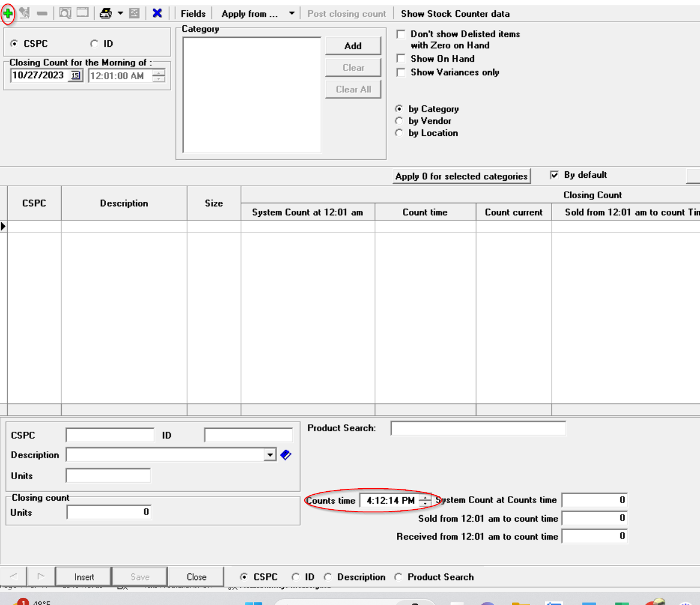Open the printer options dropdown arrow
700x605 pixels.
click(120, 13)
